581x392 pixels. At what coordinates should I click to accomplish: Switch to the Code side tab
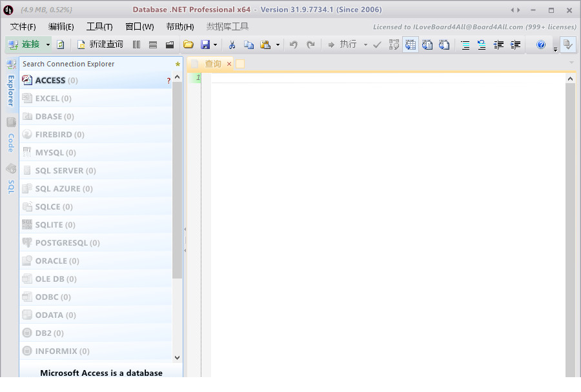click(x=11, y=135)
